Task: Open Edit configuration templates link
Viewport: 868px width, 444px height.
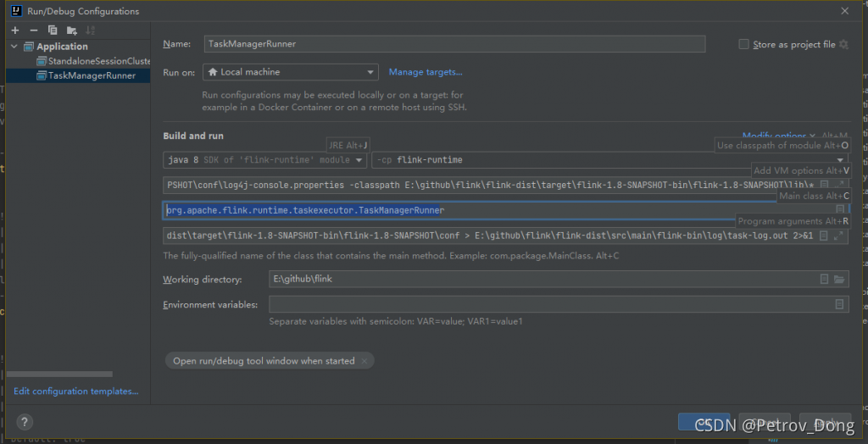Action: point(75,391)
